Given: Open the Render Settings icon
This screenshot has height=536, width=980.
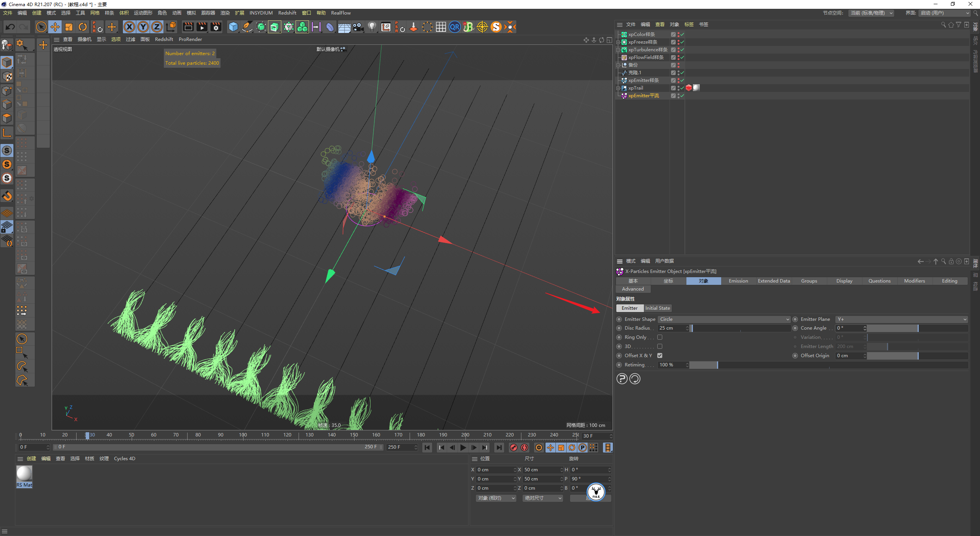Looking at the screenshot, I should tap(216, 27).
